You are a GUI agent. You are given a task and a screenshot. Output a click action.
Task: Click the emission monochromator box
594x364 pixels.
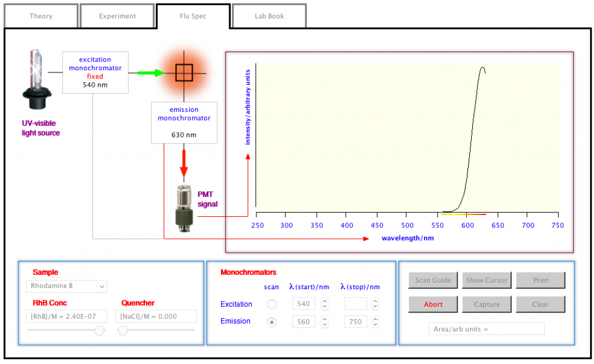coord(184,122)
